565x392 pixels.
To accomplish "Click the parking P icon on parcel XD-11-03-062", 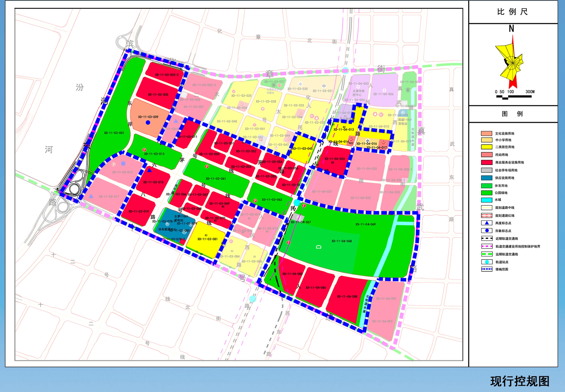I will (x=255, y=200).
